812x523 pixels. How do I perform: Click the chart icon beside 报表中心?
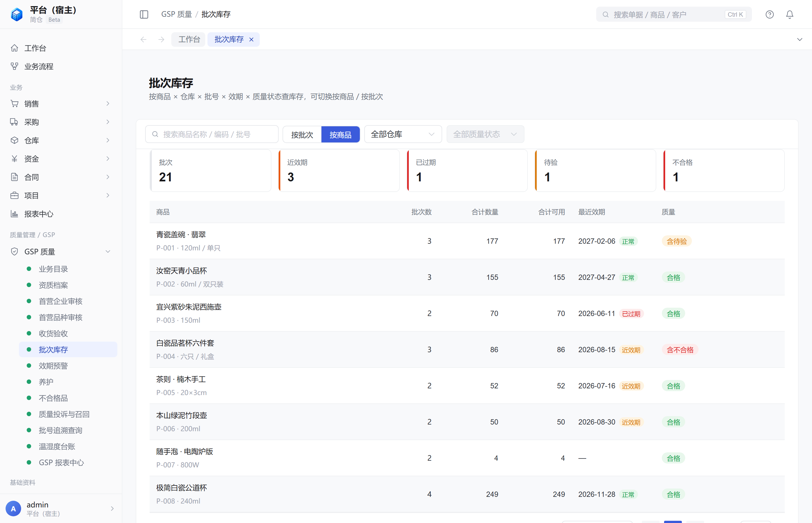(x=14, y=214)
